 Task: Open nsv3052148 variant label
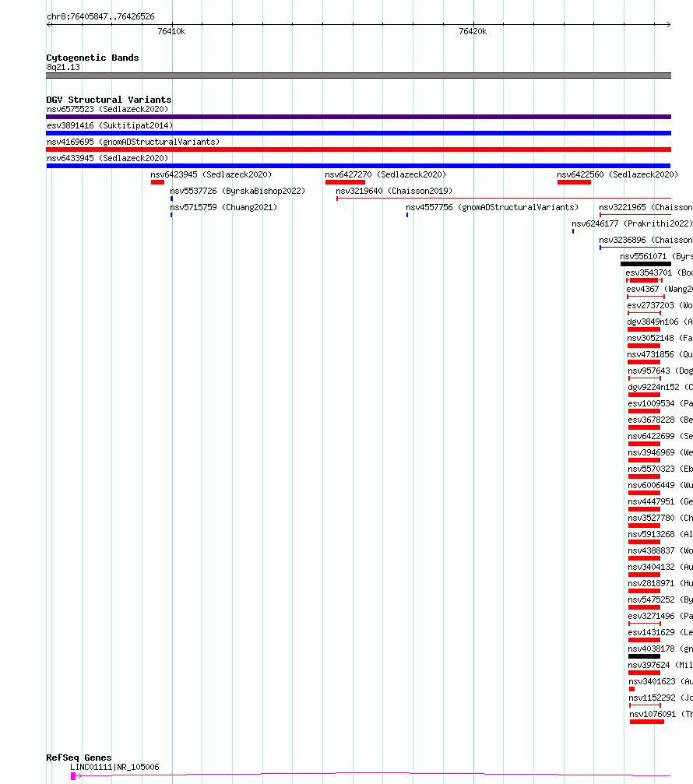660,338
